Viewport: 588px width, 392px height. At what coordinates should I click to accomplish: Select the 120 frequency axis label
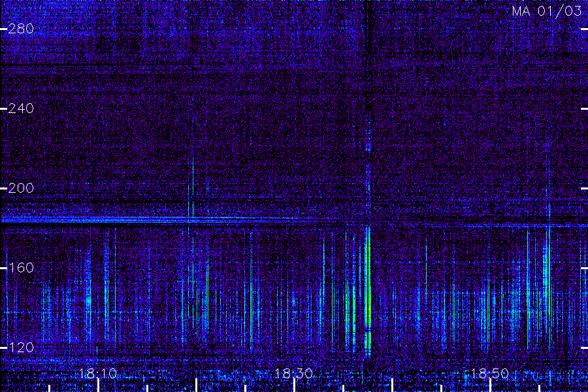[x=21, y=348]
